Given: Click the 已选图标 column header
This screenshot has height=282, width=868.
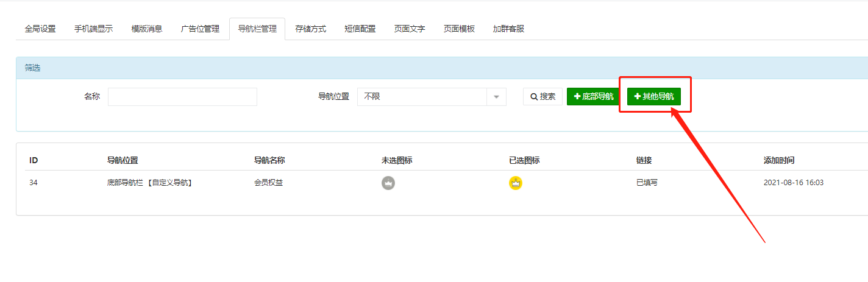Looking at the screenshot, I should pos(524,160).
